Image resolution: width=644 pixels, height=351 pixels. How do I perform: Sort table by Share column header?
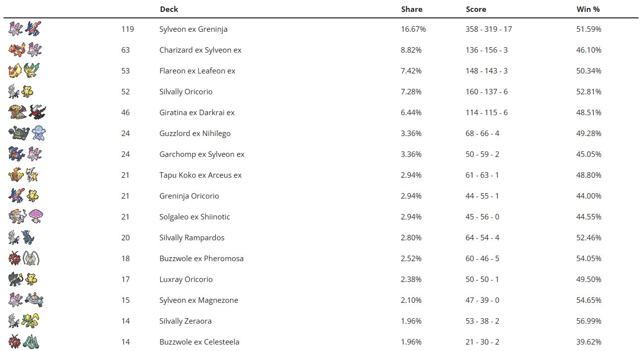[x=412, y=9]
